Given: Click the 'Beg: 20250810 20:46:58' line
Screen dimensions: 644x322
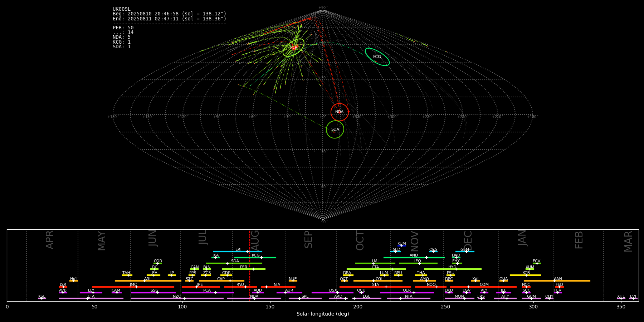Looking at the screenshot, I should (x=170, y=14).
